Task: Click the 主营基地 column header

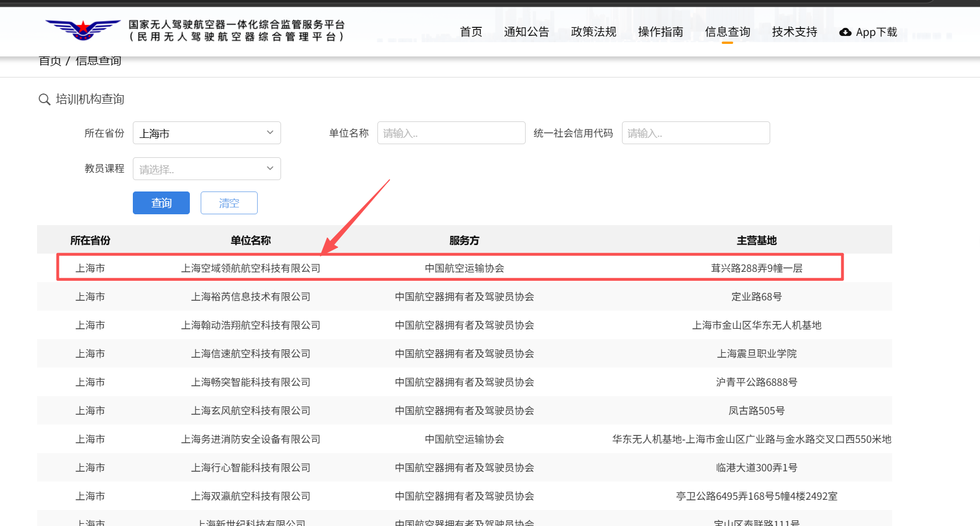Action: pyautogui.click(x=757, y=240)
